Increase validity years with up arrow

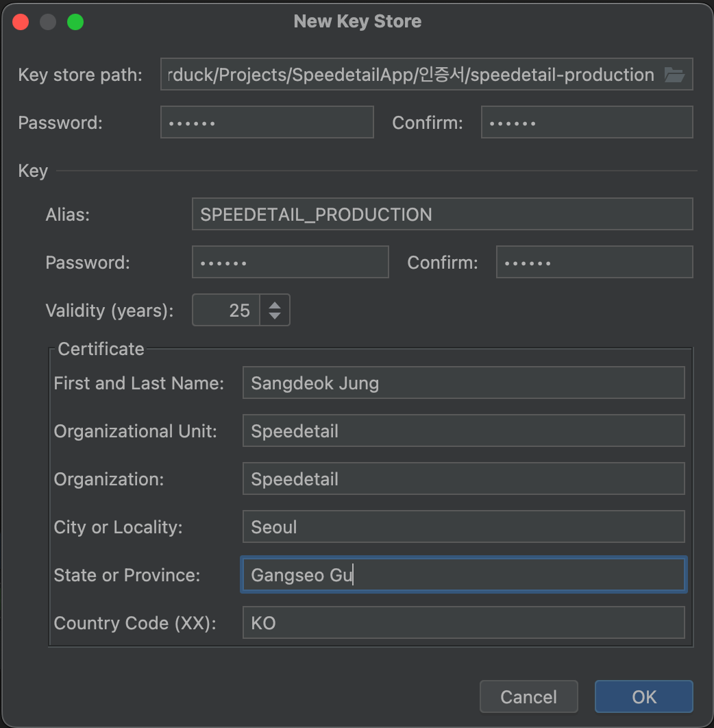coord(275,305)
